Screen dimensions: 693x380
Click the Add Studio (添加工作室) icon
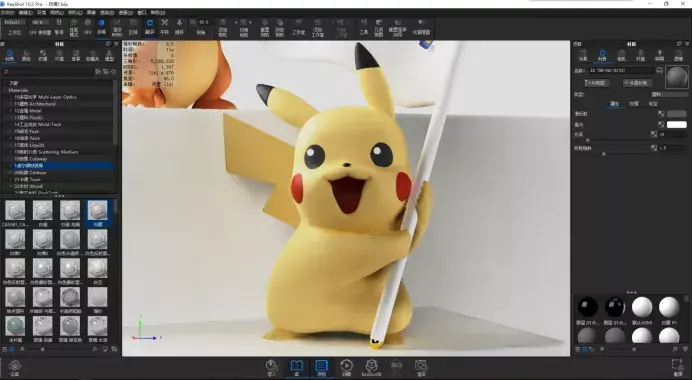coord(318,28)
